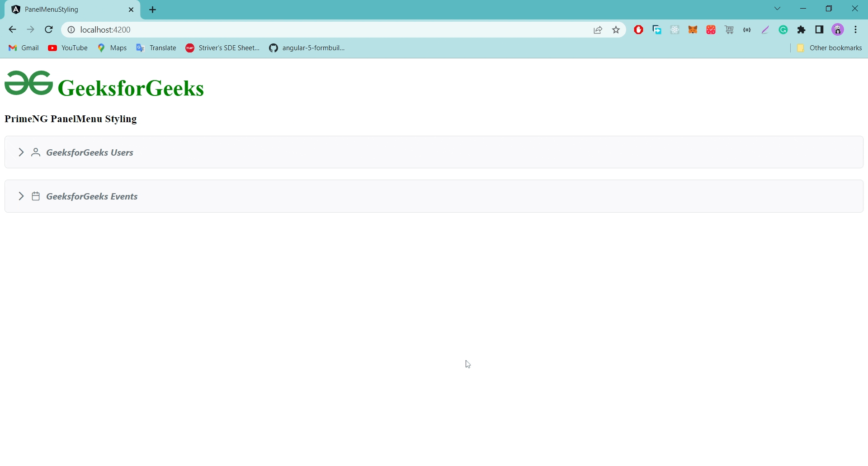
Task: Click the user icon beside GeeksforGeeks Users
Action: coord(36,152)
